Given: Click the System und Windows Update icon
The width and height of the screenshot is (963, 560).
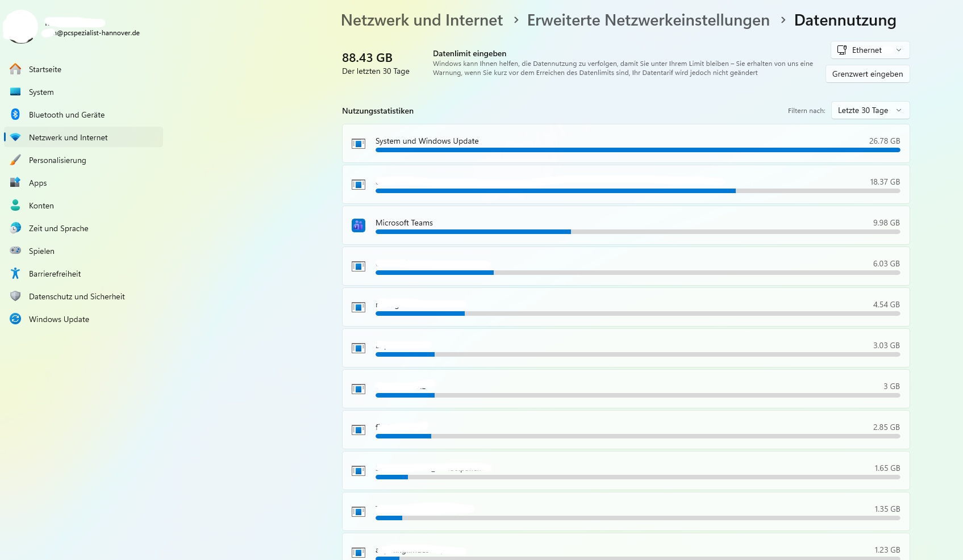Looking at the screenshot, I should (358, 144).
